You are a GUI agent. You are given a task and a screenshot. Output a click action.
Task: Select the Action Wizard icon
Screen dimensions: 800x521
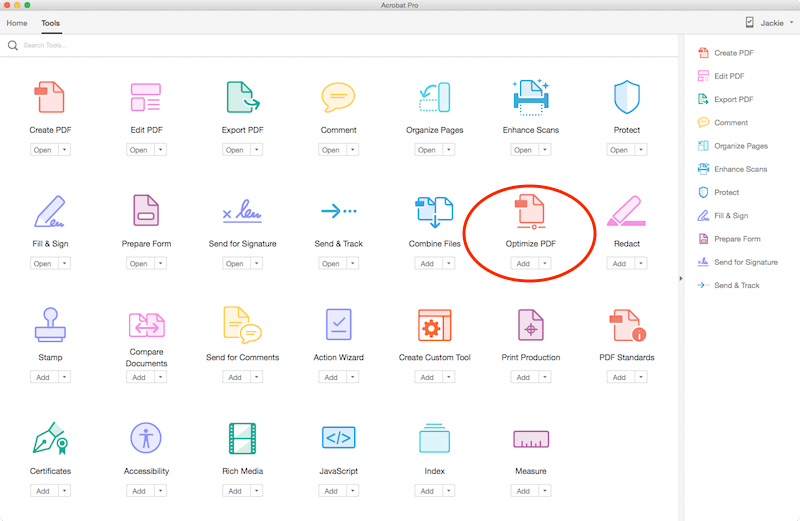(x=338, y=325)
